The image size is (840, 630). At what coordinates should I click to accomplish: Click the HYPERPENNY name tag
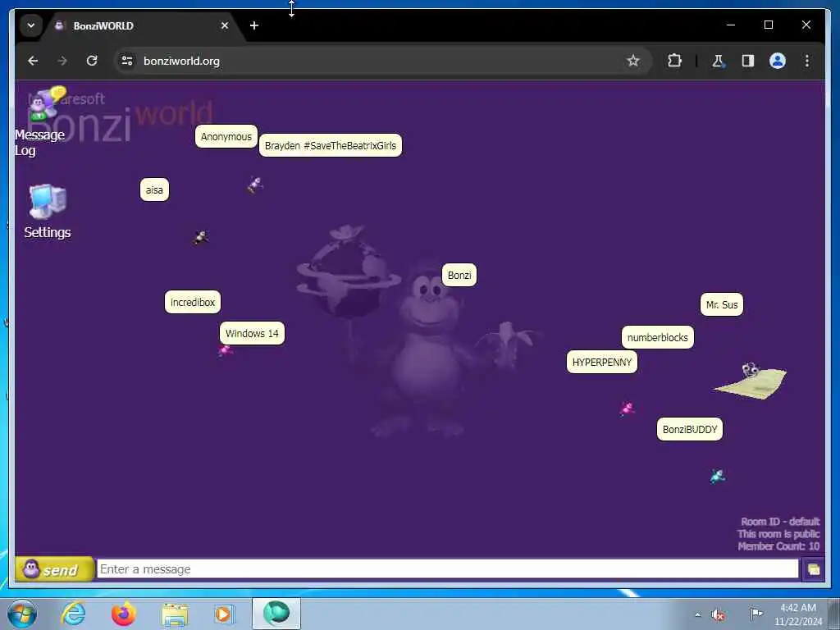[x=601, y=362]
